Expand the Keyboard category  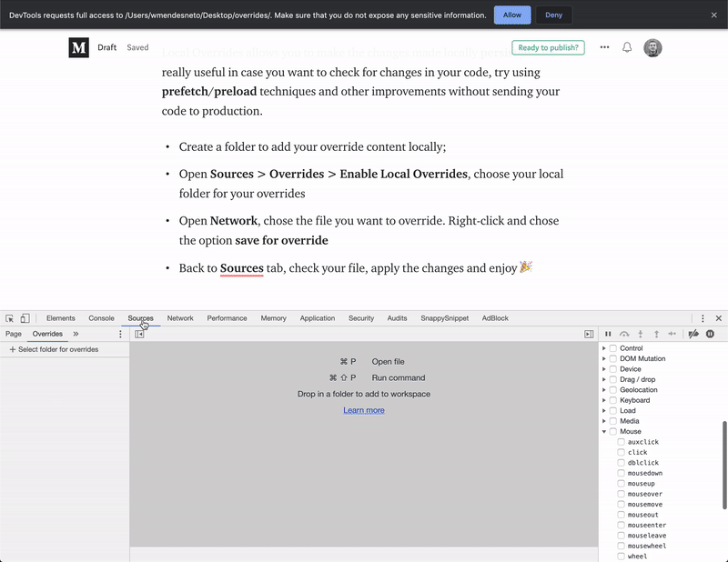604,400
